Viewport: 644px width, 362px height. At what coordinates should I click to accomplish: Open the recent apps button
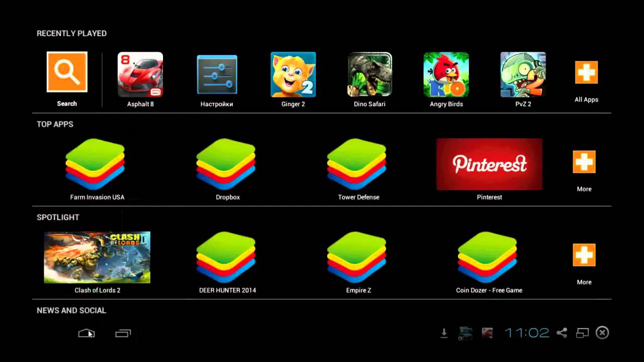pos(123,333)
